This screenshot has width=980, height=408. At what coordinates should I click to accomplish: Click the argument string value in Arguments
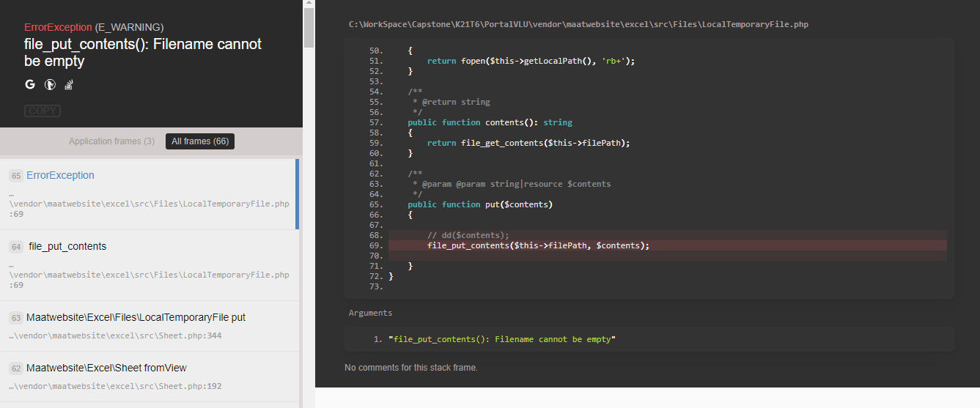[x=502, y=339]
